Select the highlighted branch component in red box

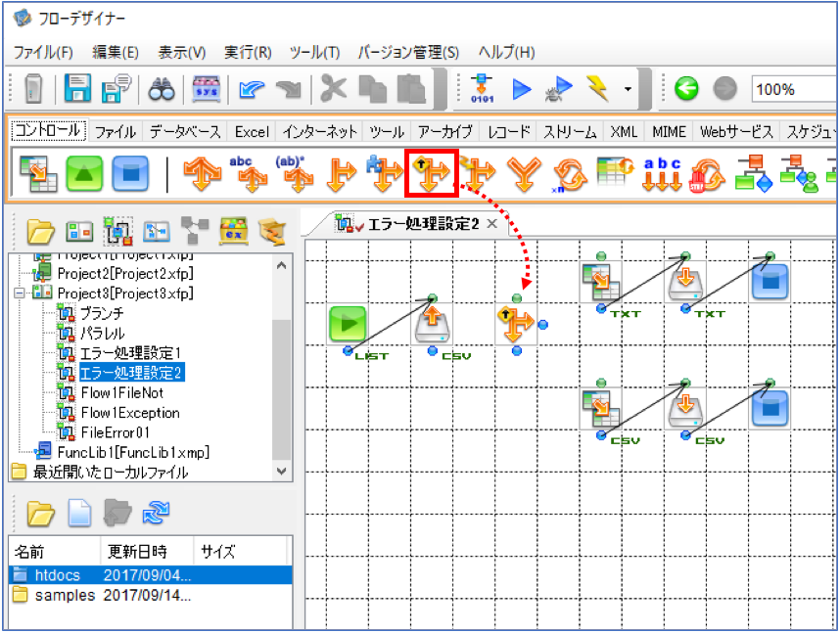pos(431,173)
